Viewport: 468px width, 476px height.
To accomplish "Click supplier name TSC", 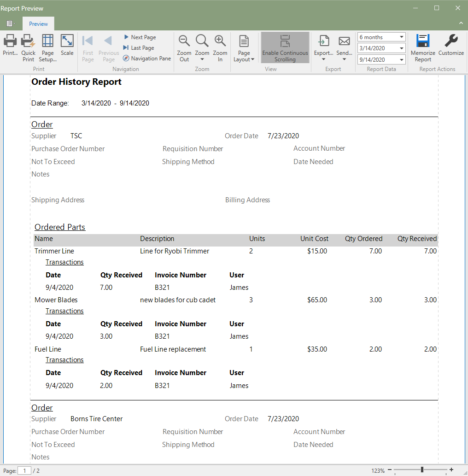I will click(x=76, y=135).
